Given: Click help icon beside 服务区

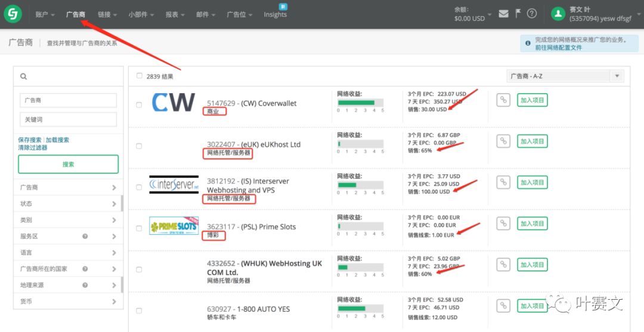Looking at the screenshot, I should (85, 236).
